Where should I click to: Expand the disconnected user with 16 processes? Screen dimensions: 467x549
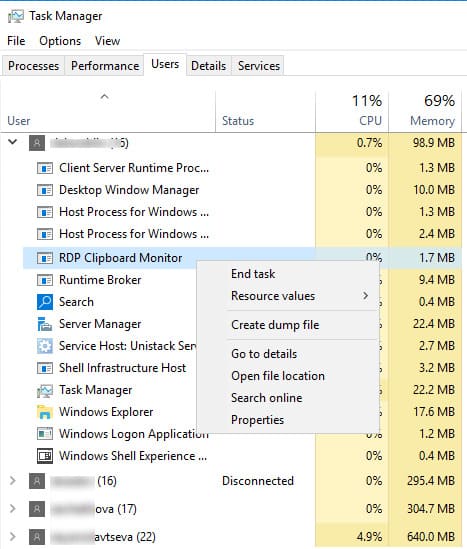pos(13,481)
